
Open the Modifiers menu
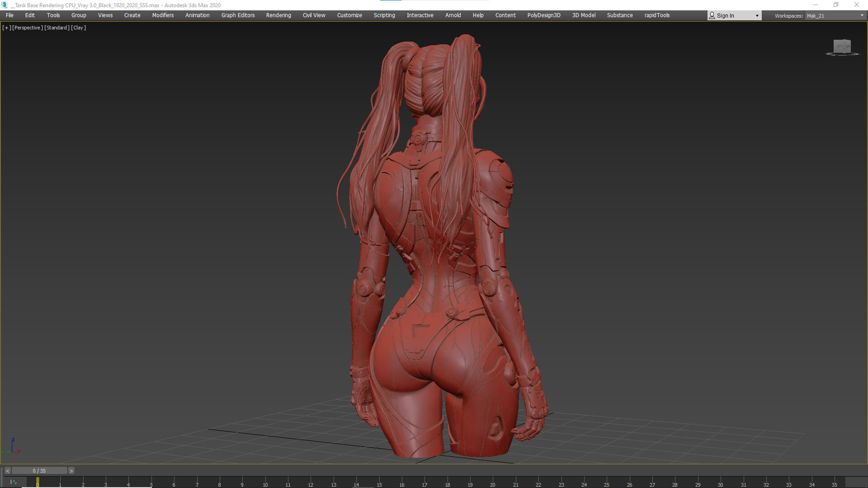(163, 15)
